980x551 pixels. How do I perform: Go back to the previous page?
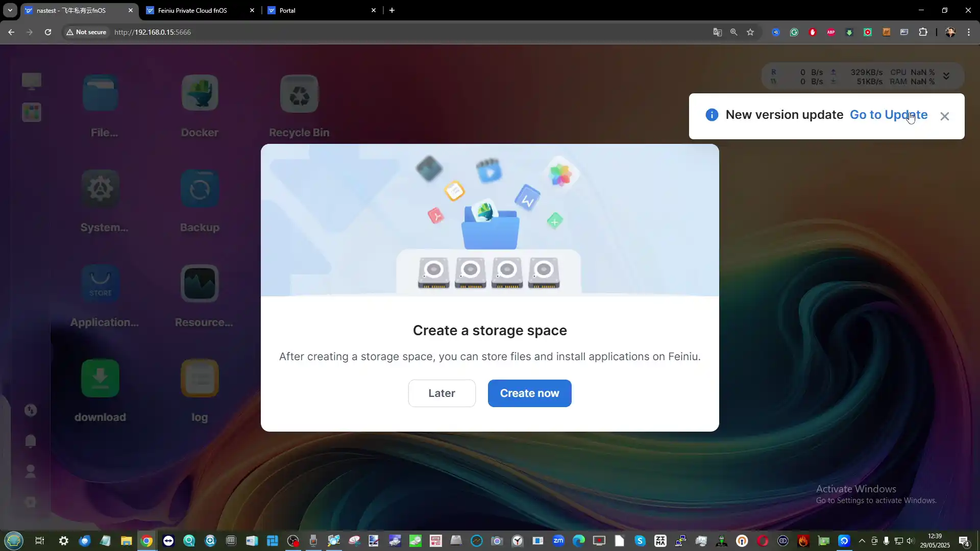[11, 32]
